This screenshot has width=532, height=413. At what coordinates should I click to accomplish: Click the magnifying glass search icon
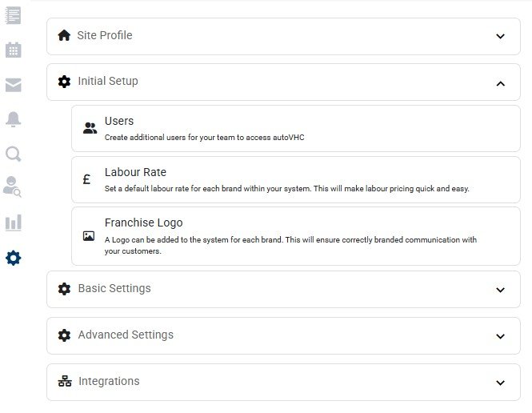[x=14, y=154]
